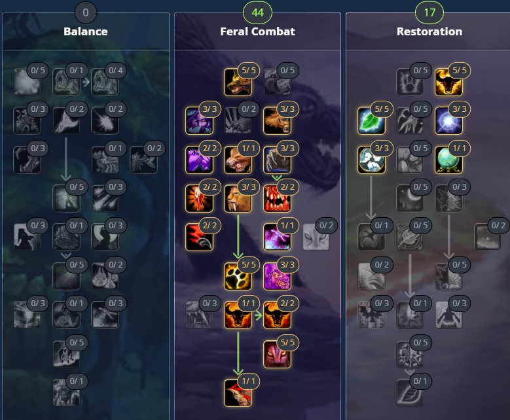510x420 pixels.
Task: Select the Furor talent icon in Restoration
Action: point(448,82)
